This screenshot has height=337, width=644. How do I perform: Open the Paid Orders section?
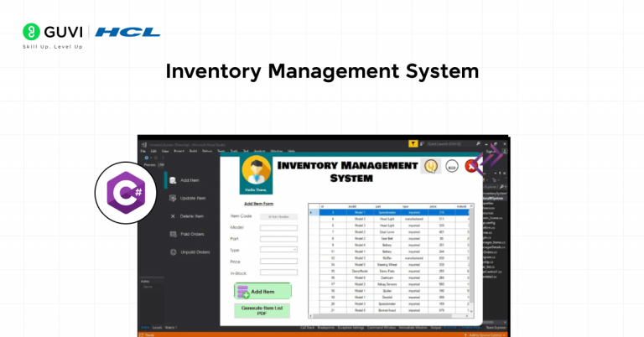point(192,234)
